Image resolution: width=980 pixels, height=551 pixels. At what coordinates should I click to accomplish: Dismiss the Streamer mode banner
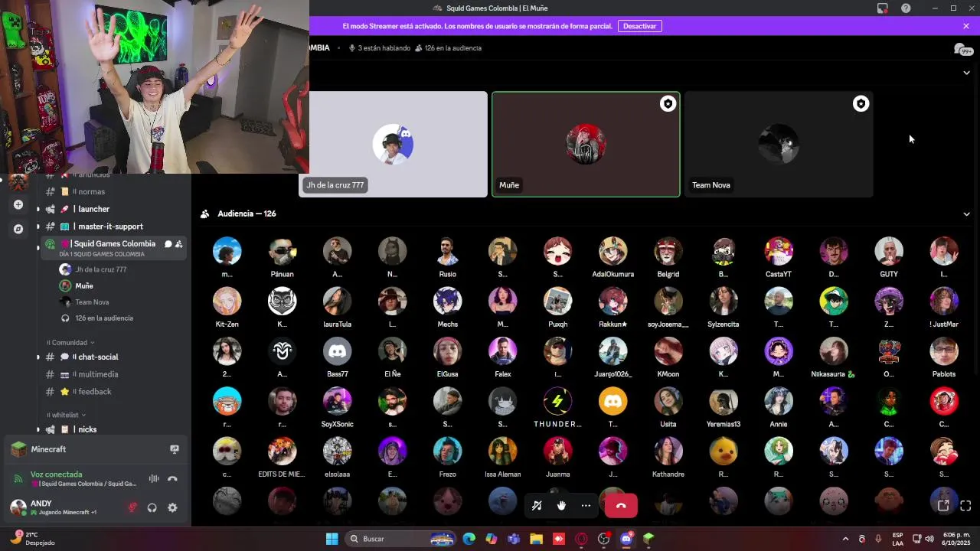pyautogui.click(x=966, y=26)
